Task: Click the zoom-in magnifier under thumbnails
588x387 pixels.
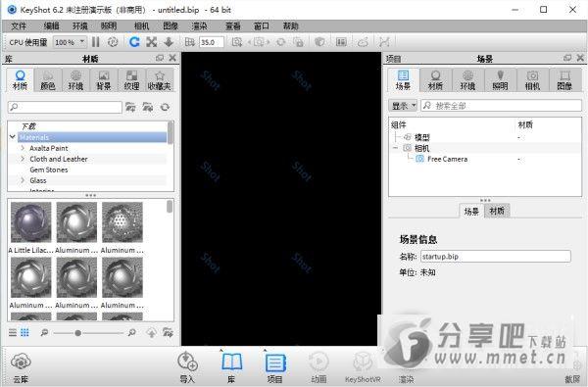Action: pos(131,332)
